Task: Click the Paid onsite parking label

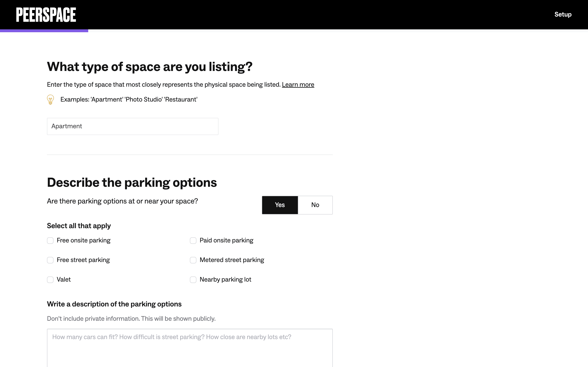Action: pyautogui.click(x=226, y=240)
